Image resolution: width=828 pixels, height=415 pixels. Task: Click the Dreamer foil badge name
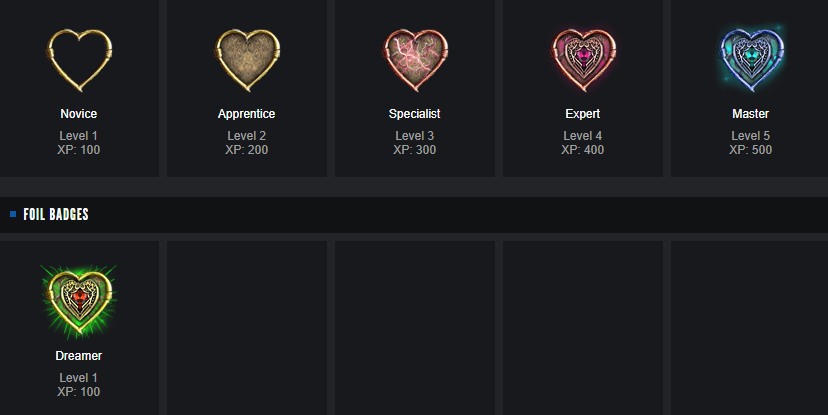tap(79, 356)
